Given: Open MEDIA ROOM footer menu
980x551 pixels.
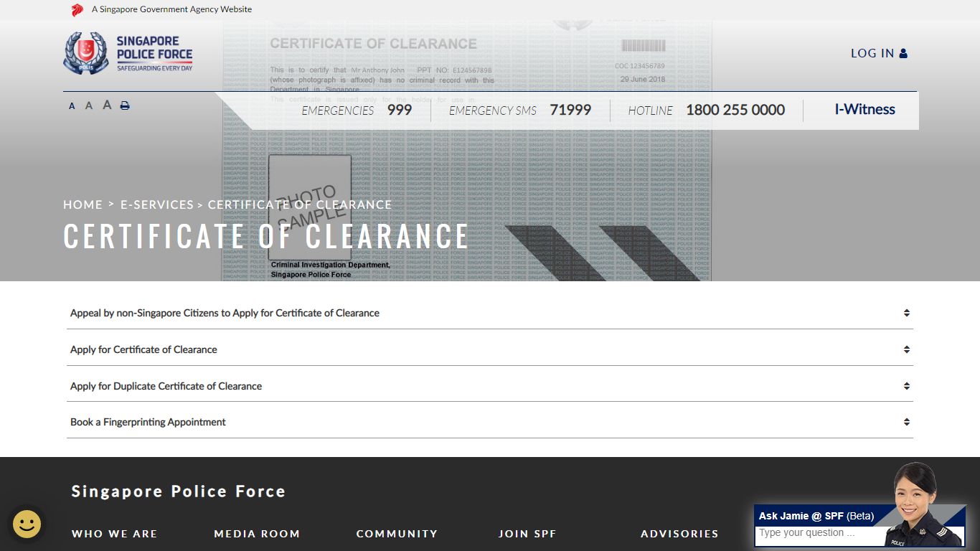Looking at the screenshot, I should click(x=257, y=534).
